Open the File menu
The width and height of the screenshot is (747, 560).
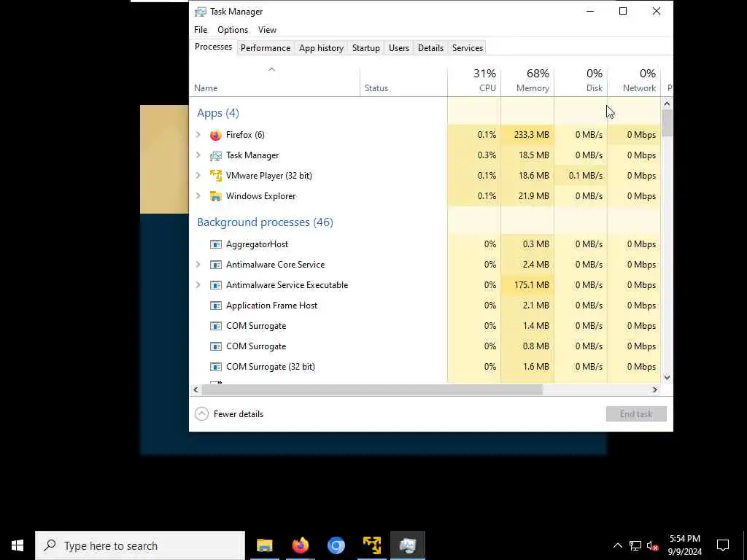click(201, 29)
